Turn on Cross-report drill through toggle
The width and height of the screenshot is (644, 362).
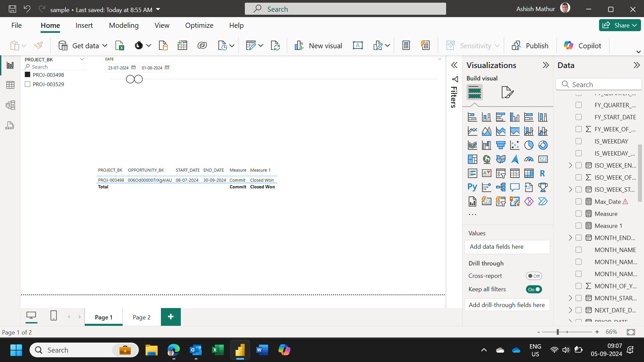[x=534, y=276]
